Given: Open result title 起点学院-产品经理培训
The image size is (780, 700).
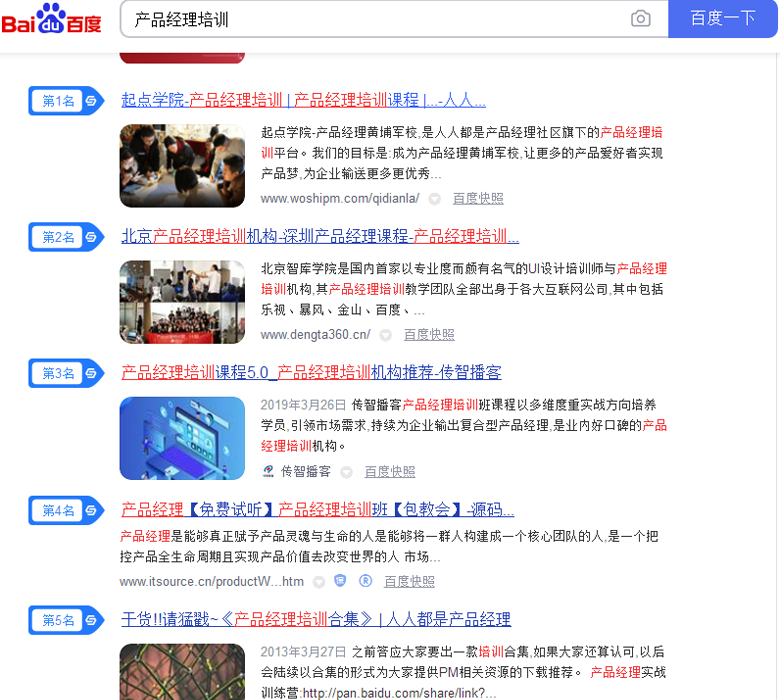Looking at the screenshot, I should click(303, 100).
